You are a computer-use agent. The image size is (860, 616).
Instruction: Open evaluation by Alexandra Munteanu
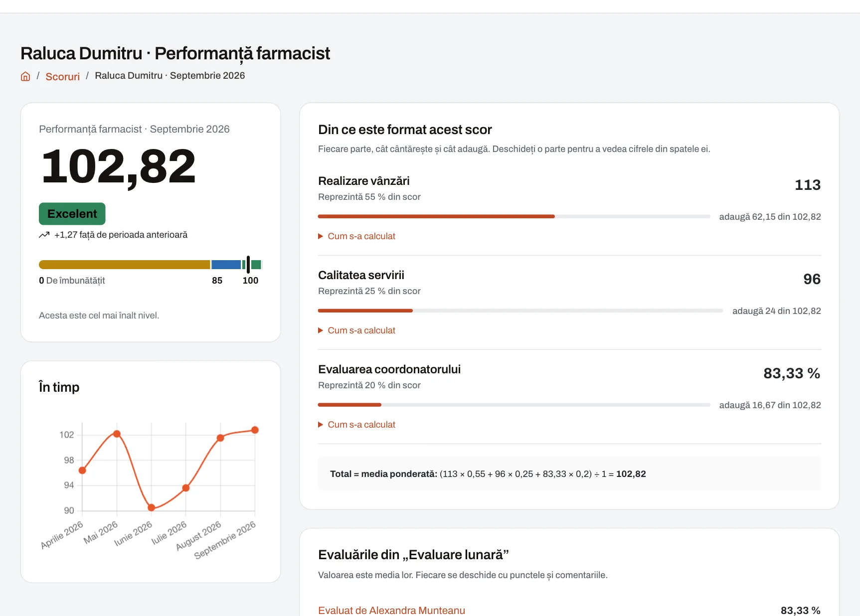[391, 610]
